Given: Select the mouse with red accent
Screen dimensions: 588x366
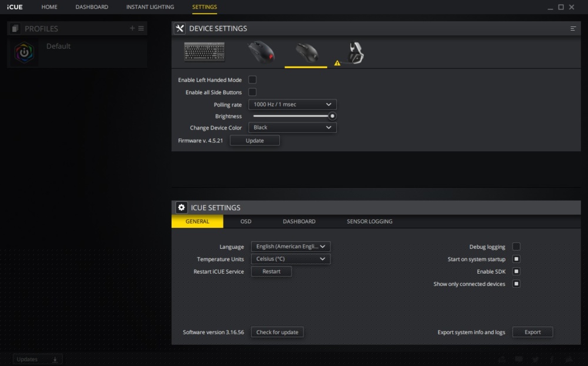Looking at the screenshot, I should [x=262, y=52].
